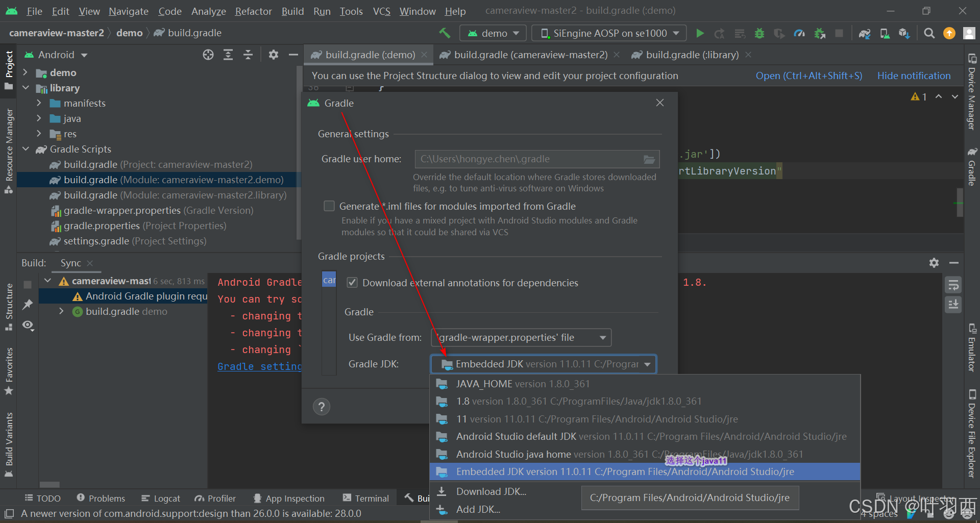Open the Android project view dropdown
This screenshot has width=980, height=523.
click(x=56, y=55)
